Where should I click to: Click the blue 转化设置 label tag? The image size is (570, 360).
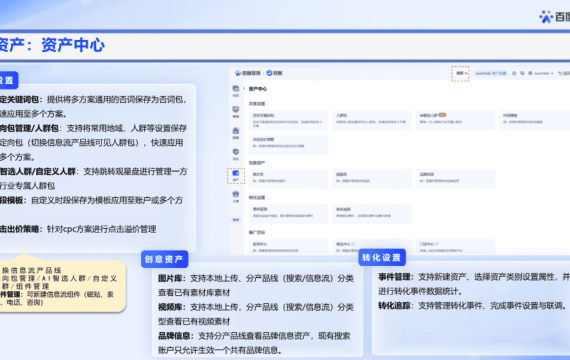pos(382,257)
